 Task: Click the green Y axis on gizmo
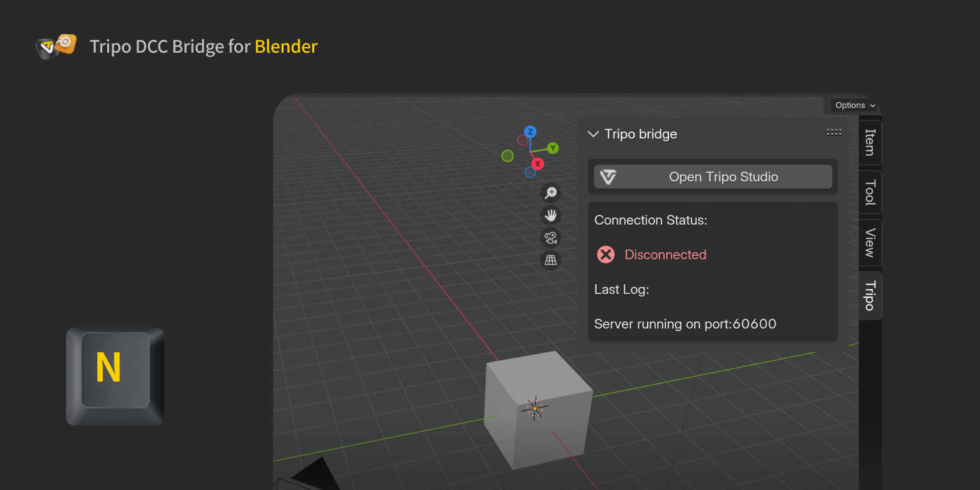click(x=552, y=148)
